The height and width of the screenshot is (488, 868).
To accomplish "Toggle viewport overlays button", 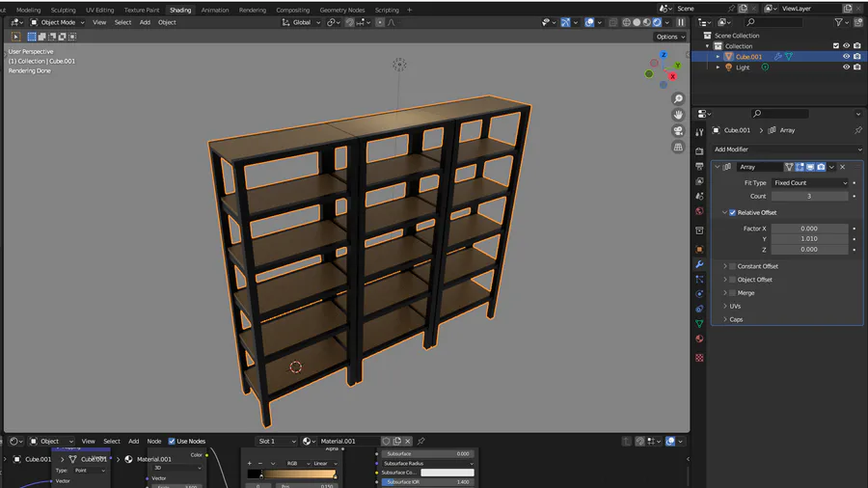I will [589, 23].
